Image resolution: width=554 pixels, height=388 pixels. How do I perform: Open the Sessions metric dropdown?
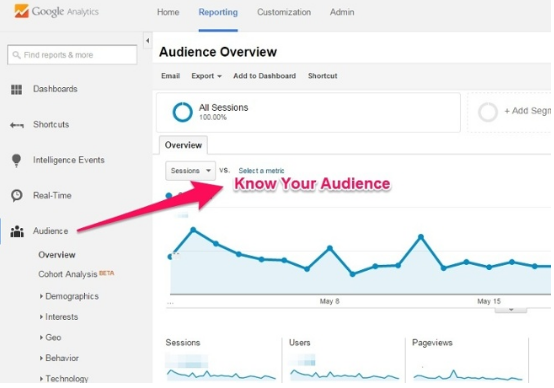pyautogui.click(x=190, y=171)
